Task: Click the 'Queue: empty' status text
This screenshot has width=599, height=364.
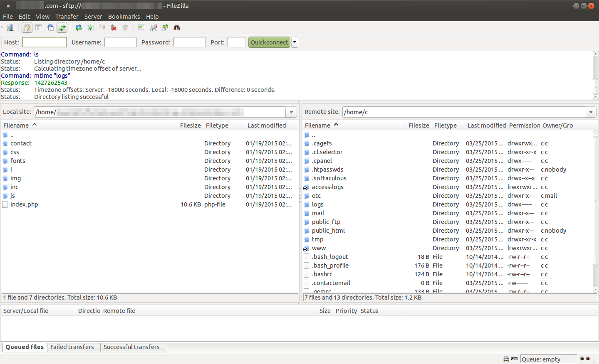Action: pyautogui.click(x=541, y=359)
